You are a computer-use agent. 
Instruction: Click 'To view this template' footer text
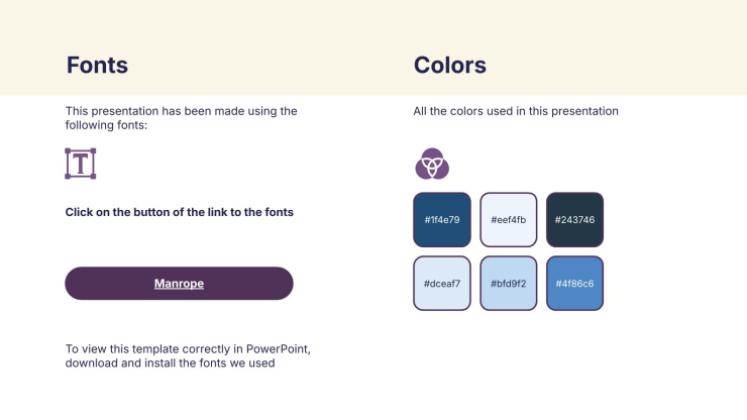coord(150,349)
